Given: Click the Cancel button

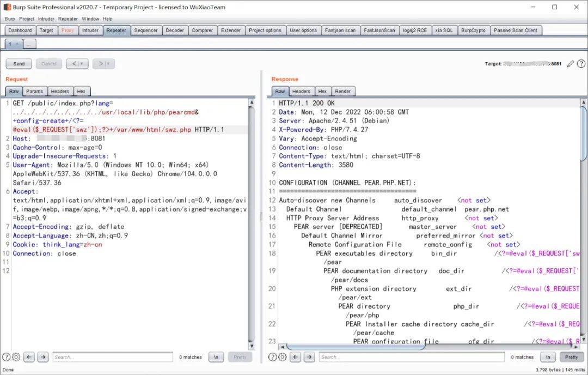Looking at the screenshot, I should [49, 64].
